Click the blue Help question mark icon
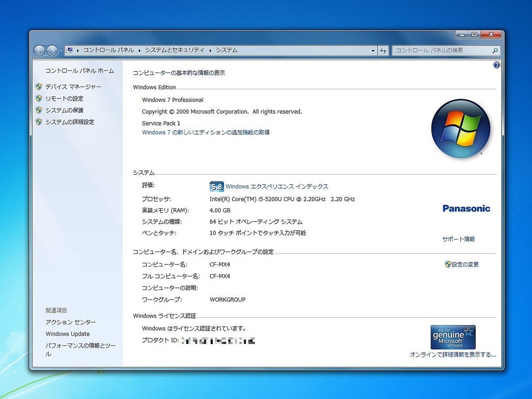Viewport: 532px width, 399px height. coord(497,65)
